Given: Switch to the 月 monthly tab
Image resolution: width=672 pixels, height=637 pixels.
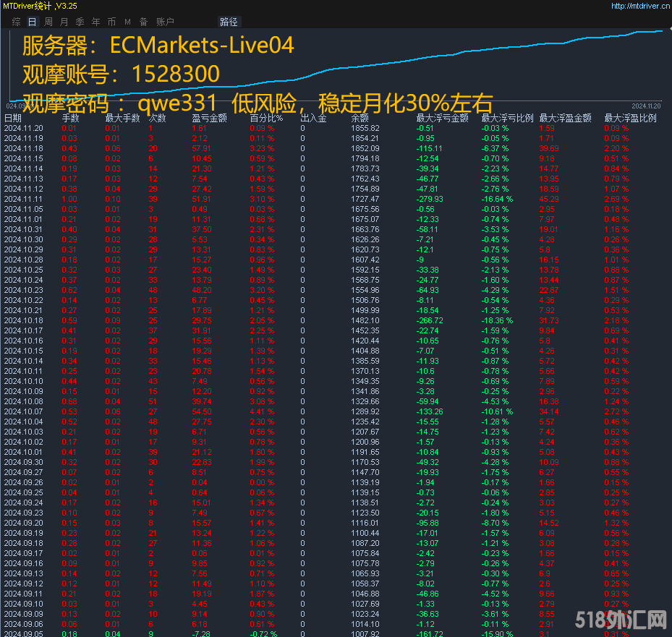Looking at the screenshot, I should [x=64, y=22].
